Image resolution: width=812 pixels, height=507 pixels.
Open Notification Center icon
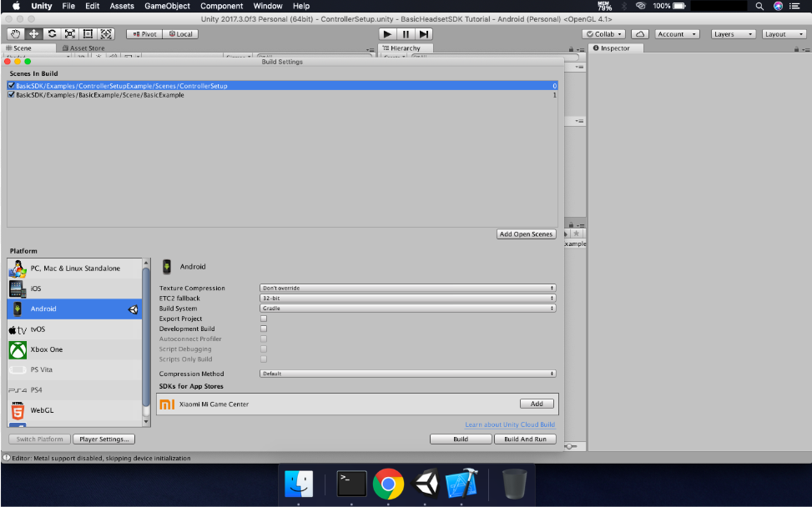[794, 6]
